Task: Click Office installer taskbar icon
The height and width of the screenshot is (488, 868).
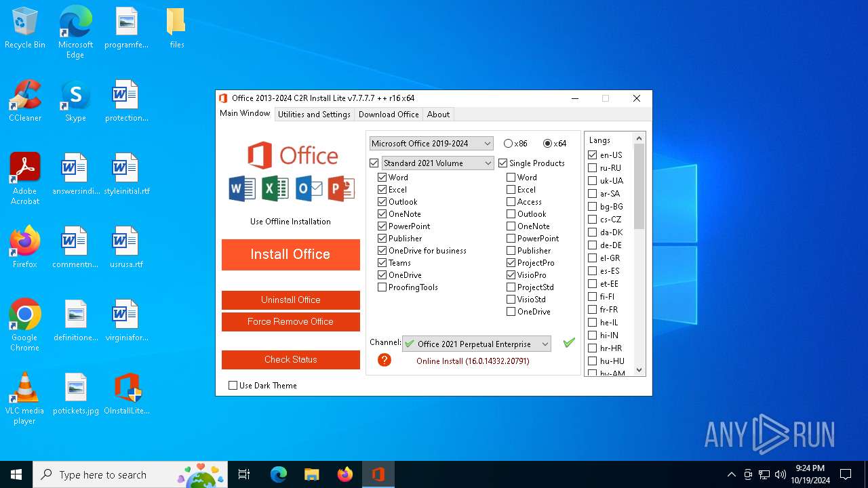Action: click(378, 474)
